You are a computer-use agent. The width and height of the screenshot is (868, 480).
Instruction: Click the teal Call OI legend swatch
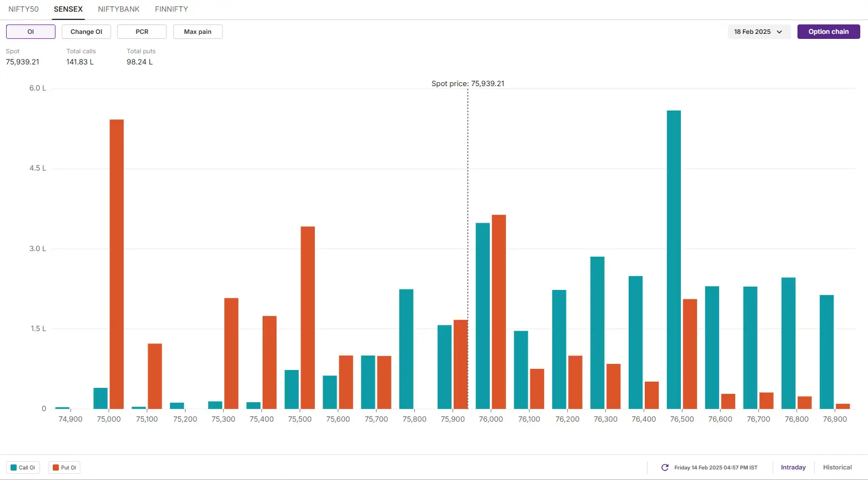pyautogui.click(x=14, y=468)
